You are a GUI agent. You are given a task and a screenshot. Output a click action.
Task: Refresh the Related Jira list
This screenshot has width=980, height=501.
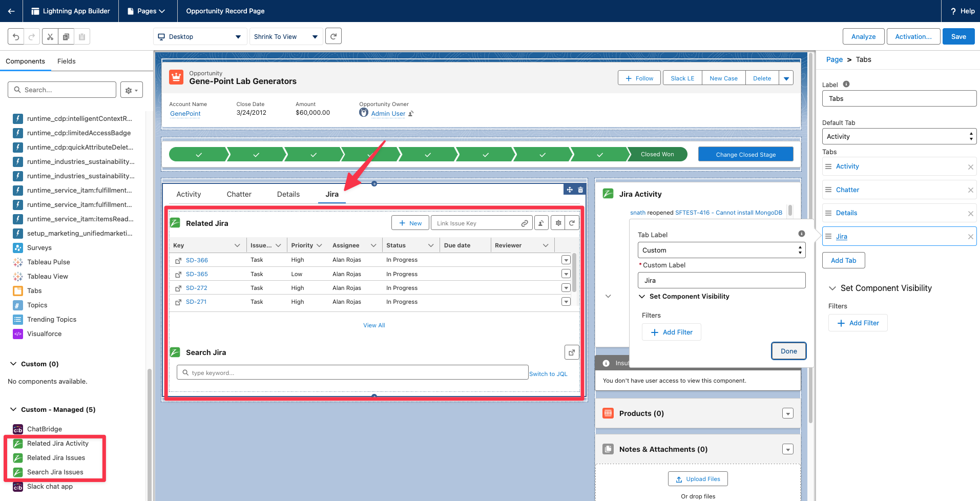coord(572,223)
